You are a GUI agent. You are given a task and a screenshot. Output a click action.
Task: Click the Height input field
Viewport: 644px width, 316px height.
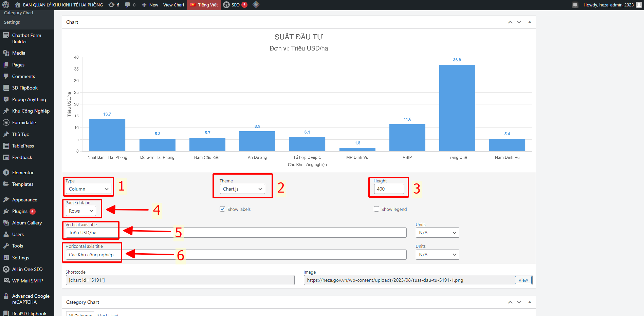389,189
